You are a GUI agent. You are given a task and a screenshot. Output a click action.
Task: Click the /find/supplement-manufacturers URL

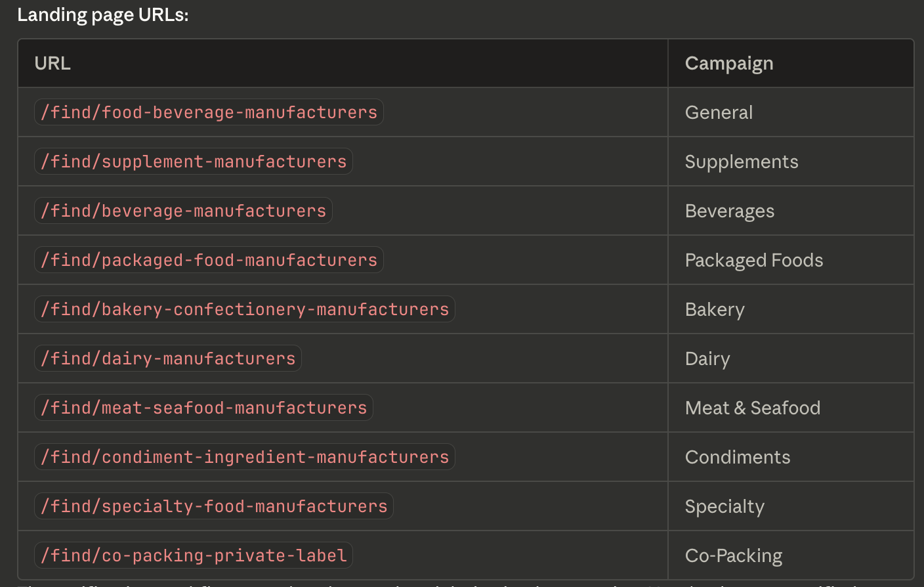pyautogui.click(x=193, y=162)
